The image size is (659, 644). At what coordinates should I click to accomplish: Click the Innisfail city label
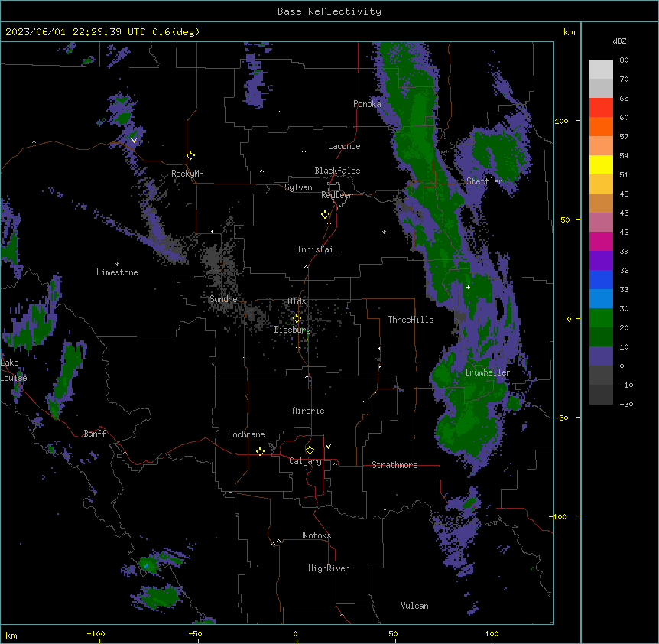click(317, 249)
